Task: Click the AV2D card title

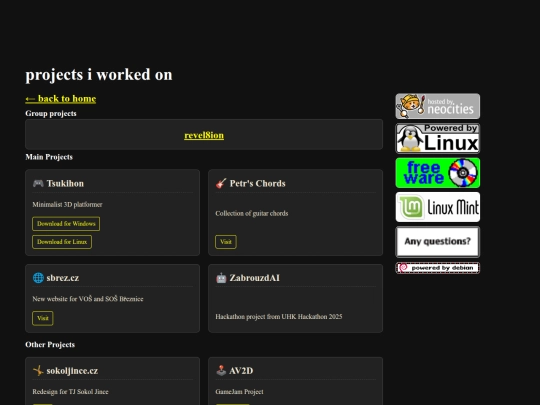Action: [241, 371]
